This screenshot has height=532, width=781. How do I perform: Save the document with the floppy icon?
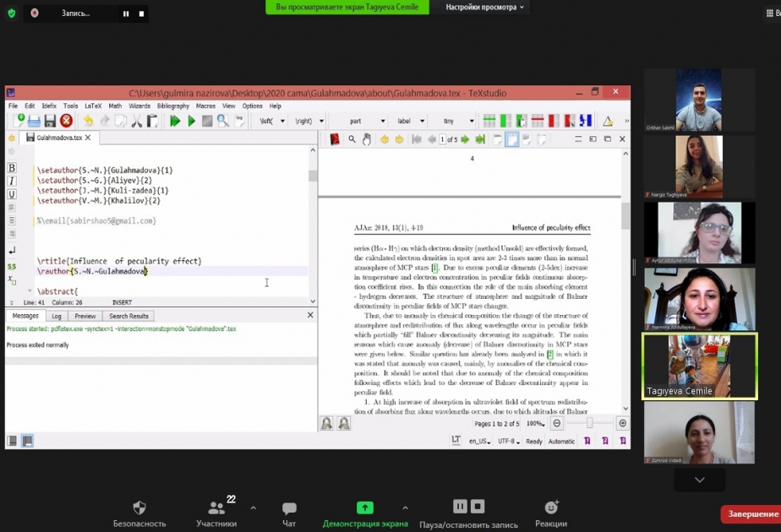(50, 121)
